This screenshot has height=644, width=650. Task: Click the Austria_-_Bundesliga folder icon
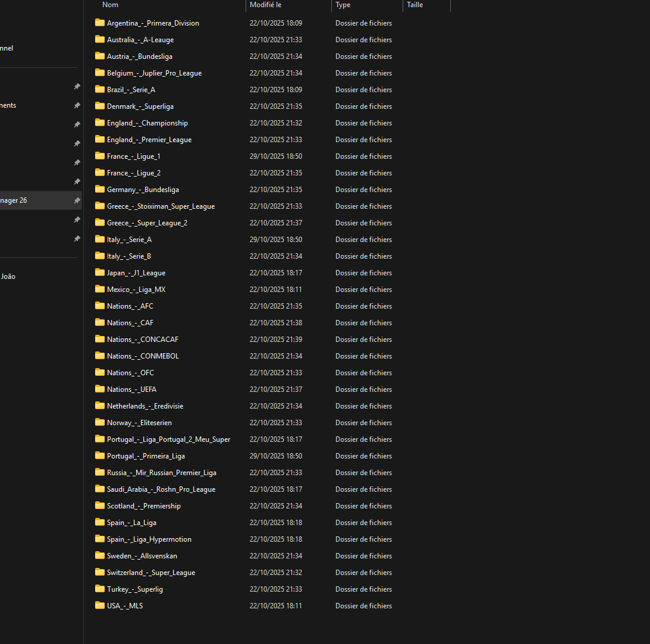click(99, 56)
